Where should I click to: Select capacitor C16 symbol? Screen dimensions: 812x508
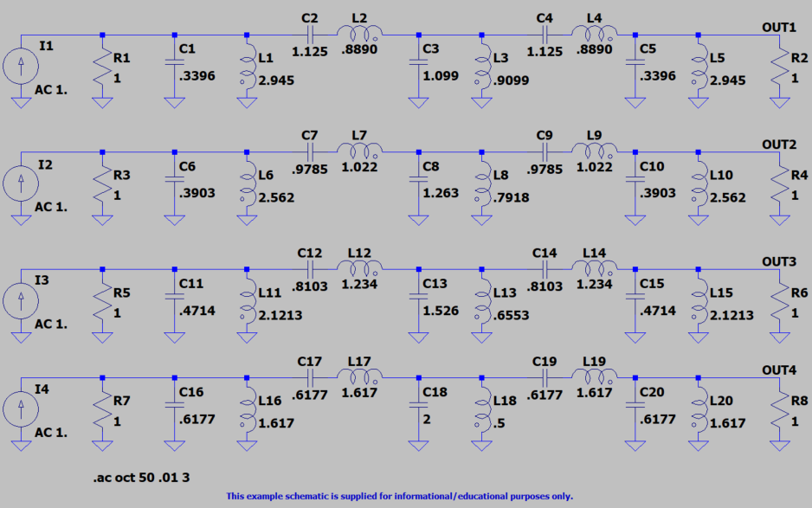(x=175, y=405)
